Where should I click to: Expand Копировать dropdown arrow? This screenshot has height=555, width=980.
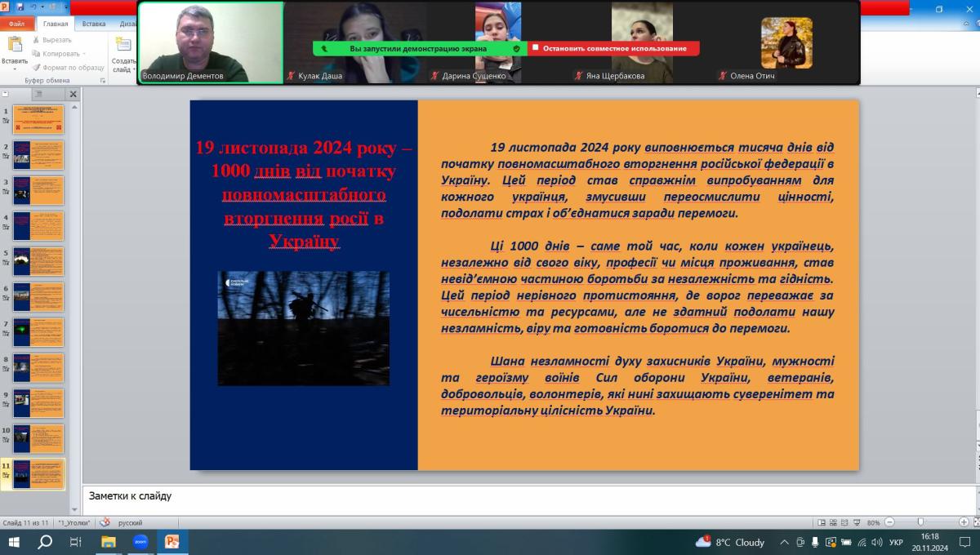pyautogui.click(x=86, y=53)
